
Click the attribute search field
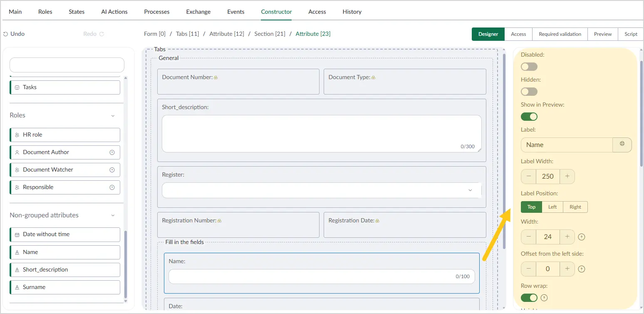(x=67, y=65)
